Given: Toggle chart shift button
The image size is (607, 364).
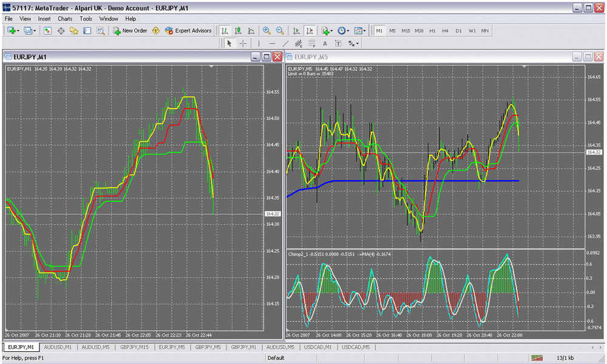Looking at the screenshot, I should (310, 30).
